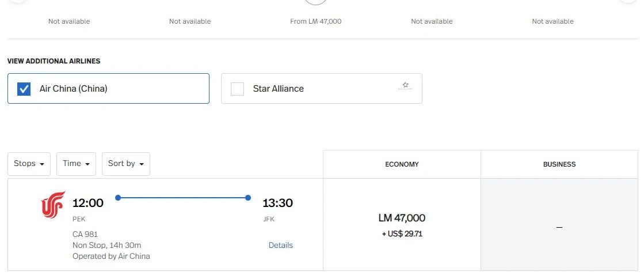The width and height of the screenshot is (644, 275).
Task: Enable the Star Alliance checkbox
Action: pyautogui.click(x=237, y=89)
